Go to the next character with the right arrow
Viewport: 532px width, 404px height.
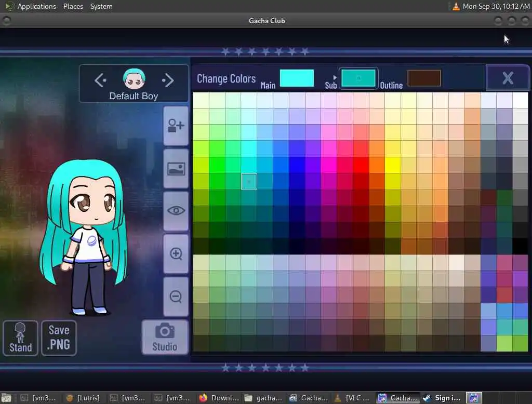pyautogui.click(x=168, y=80)
